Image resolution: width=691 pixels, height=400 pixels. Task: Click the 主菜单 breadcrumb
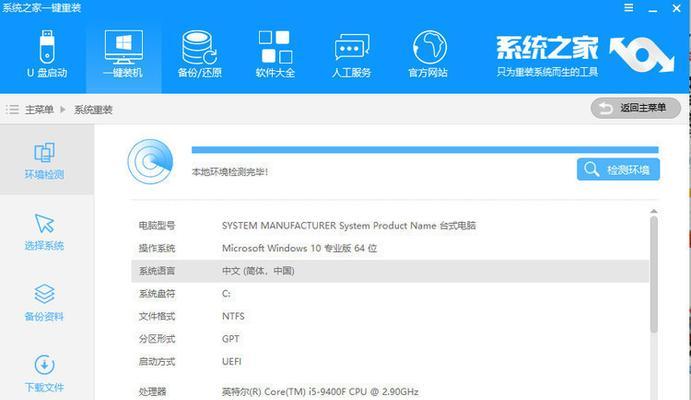click(39, 109)
